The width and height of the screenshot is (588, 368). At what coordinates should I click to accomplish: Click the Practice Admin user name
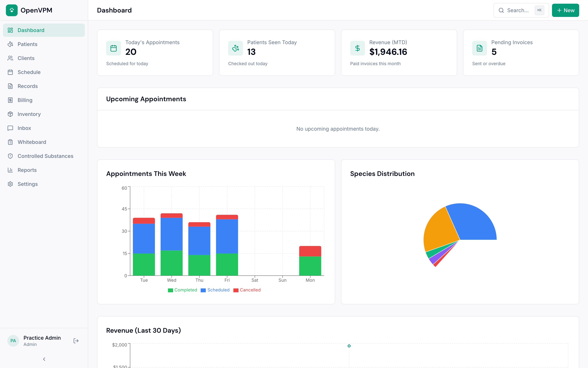pyautogui.click(x=42, y=338)
